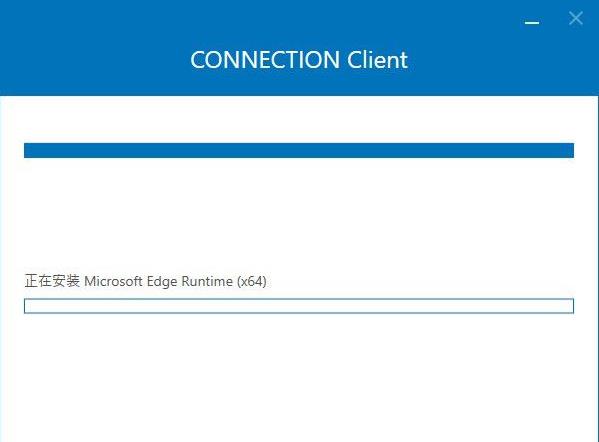The image size is (599, 442).
Task: Click white space above the overall progress bar
Action: click(x=299, y=119)
